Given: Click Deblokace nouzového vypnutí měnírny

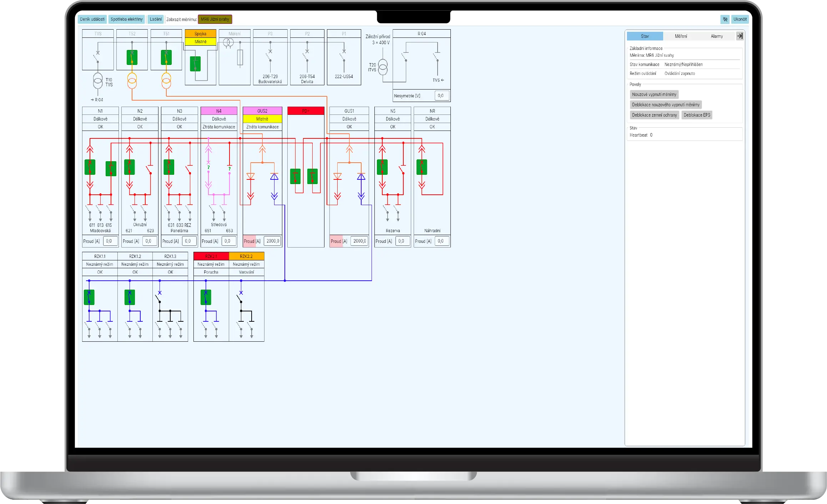Looking at the screenshot, I should (666, 105).
